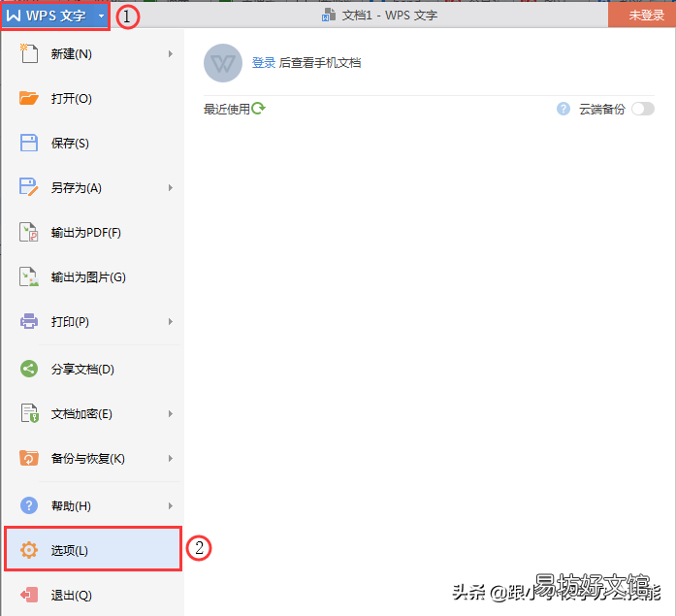Click the 后查看手机文档 text
Viewport: 676px width, 616px height.
(320, 63)
